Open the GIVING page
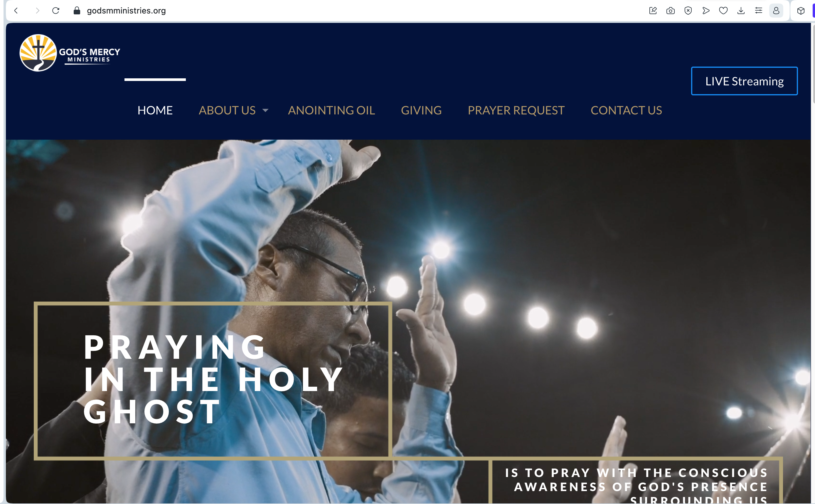The image size is (815, 504). [421, 110]
